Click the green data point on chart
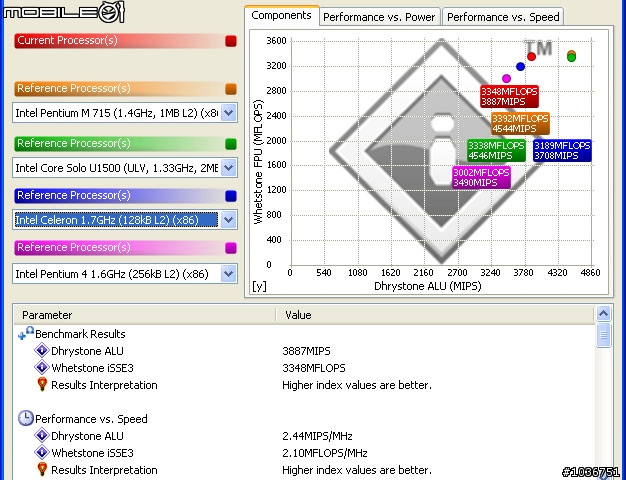The image size is (626, 480). [571, 57]
